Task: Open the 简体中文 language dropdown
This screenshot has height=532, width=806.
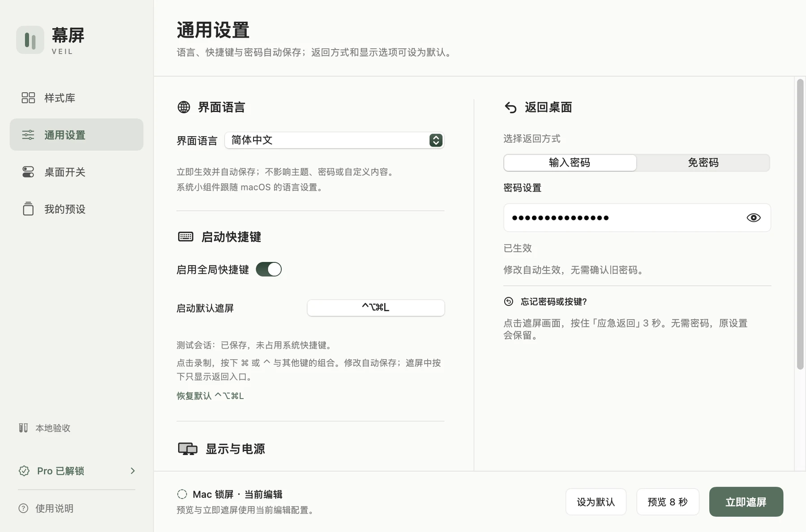Action: pos(334,140)
